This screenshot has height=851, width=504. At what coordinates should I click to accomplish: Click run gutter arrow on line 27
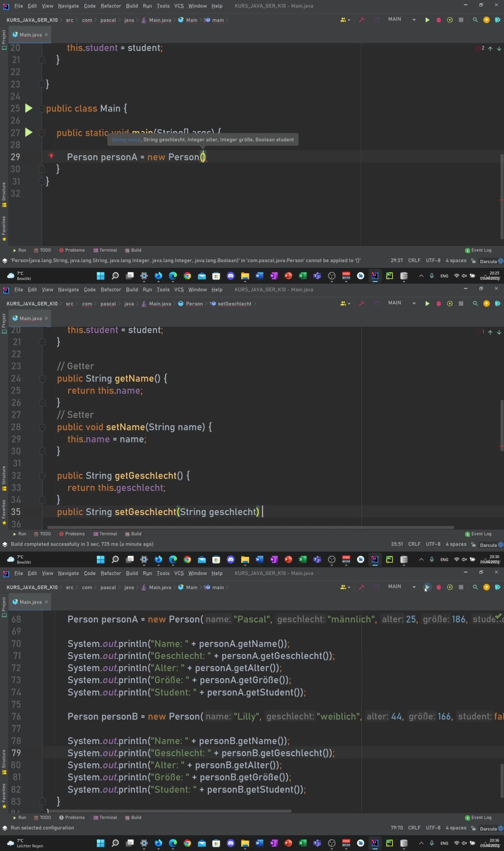29,132
